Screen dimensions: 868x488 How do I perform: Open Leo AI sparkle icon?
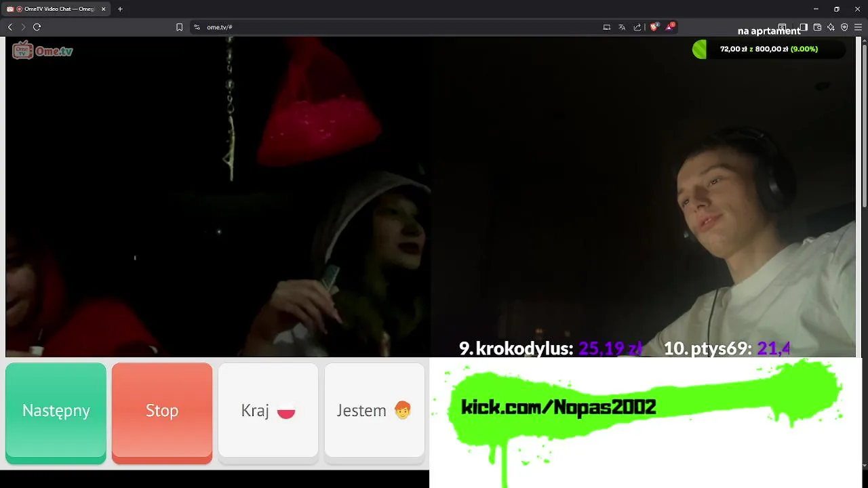(x=831, y=27)
